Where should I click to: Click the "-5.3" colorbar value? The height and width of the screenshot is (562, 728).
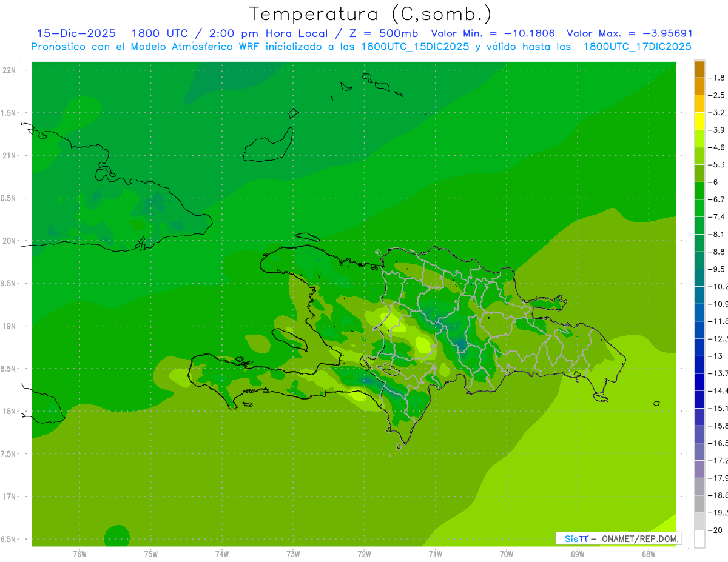click(716, 164)
